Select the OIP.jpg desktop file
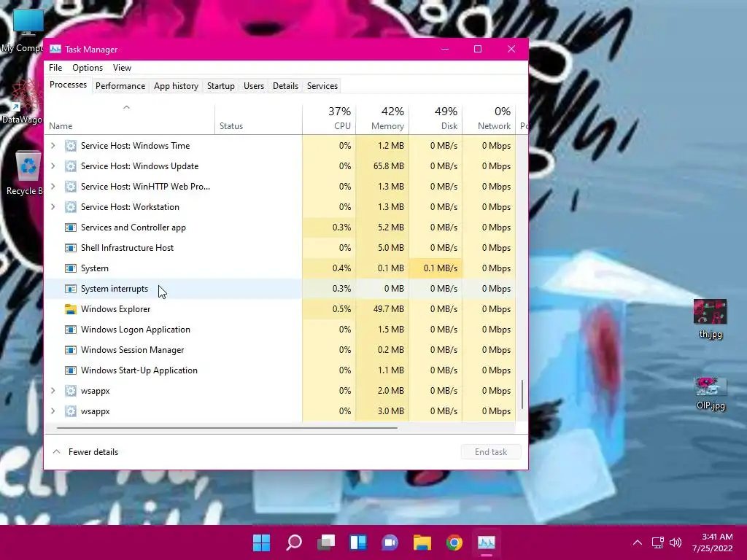Viewport: 747px width, 560px height. [711, 393]
